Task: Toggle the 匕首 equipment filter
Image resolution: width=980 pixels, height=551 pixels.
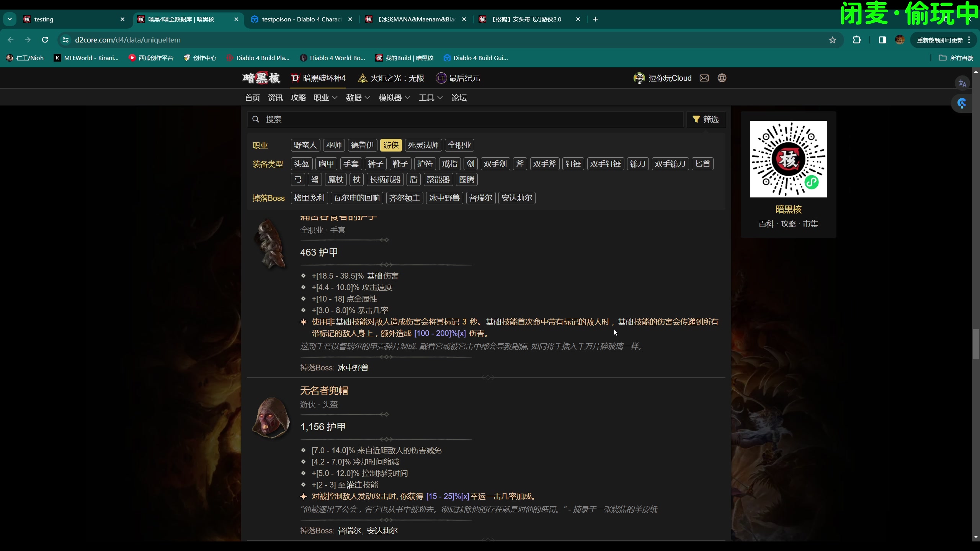Action: tap(703, 164)
